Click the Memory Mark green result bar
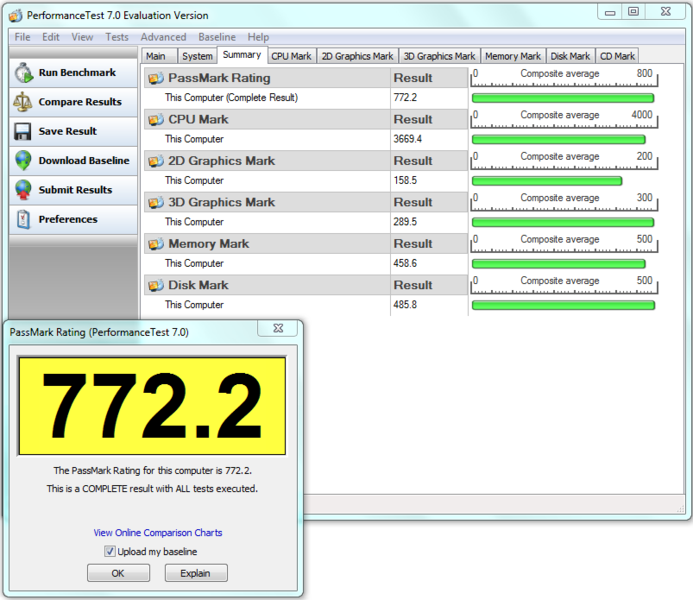Image resolution: width=693 pixels, height=600 pixels. coord(559,264)
